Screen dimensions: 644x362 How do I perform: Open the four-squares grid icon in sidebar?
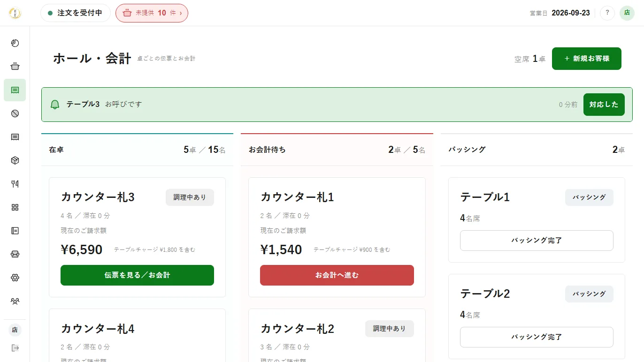pos(15,207)
